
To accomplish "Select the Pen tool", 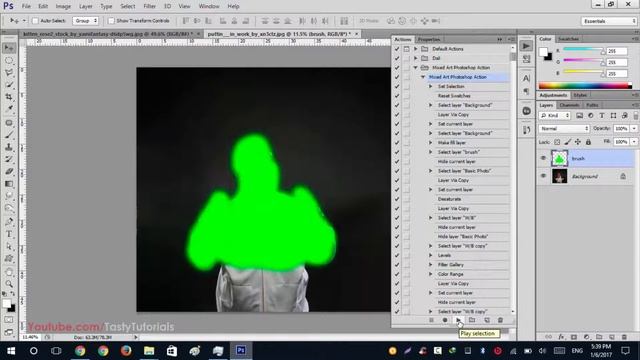I will 9,222.
